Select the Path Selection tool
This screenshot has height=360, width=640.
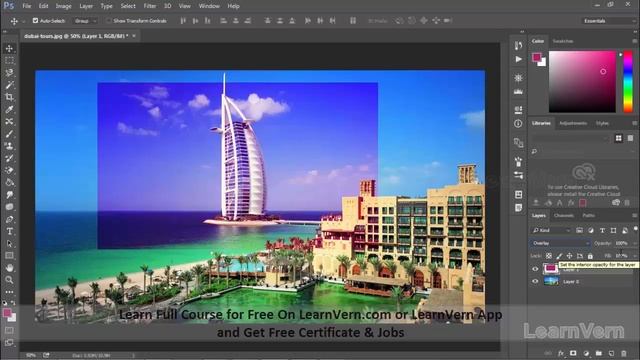9,244
